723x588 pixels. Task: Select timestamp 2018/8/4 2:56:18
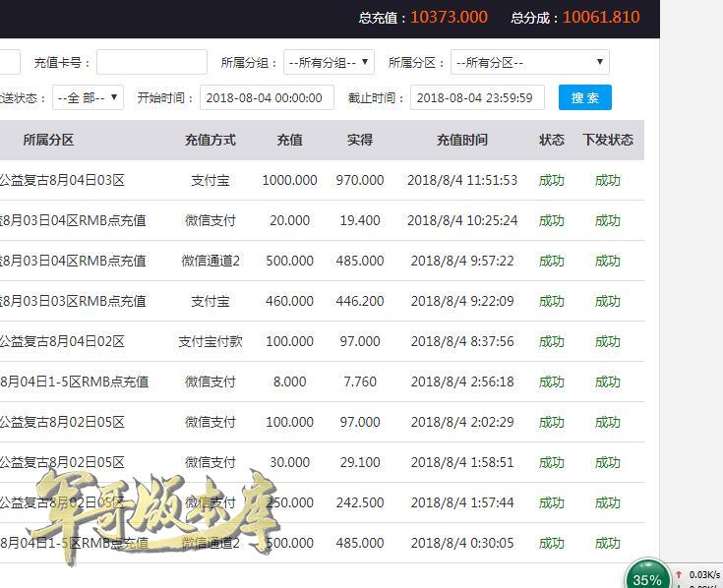point(462,382)
